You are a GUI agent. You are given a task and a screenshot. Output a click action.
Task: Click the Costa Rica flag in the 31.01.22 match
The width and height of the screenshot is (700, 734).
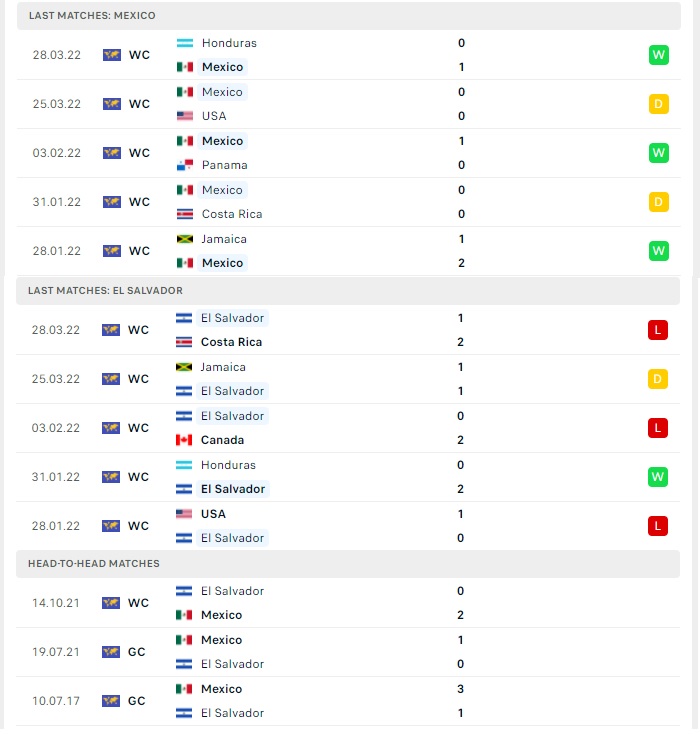coord(185,214)
